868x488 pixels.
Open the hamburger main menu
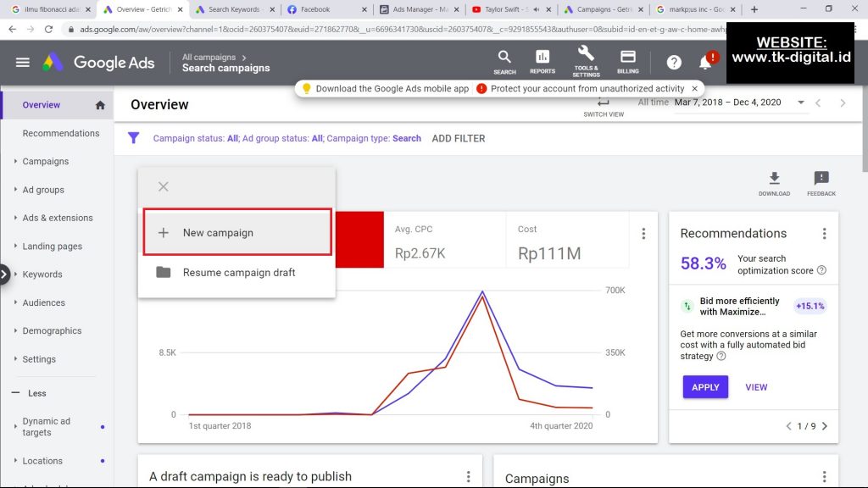click(23, 63)
